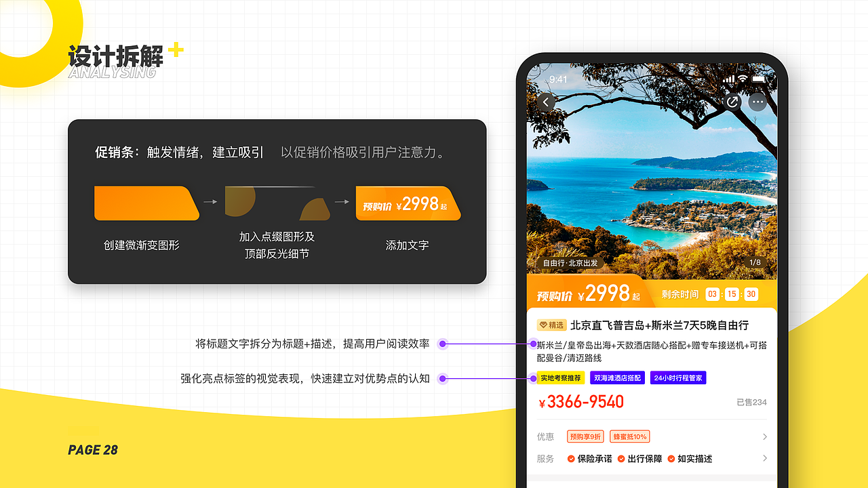The image size is (868, 488).
Task: Click the 设计拆解 heading
Action: [x=115, y=56]
